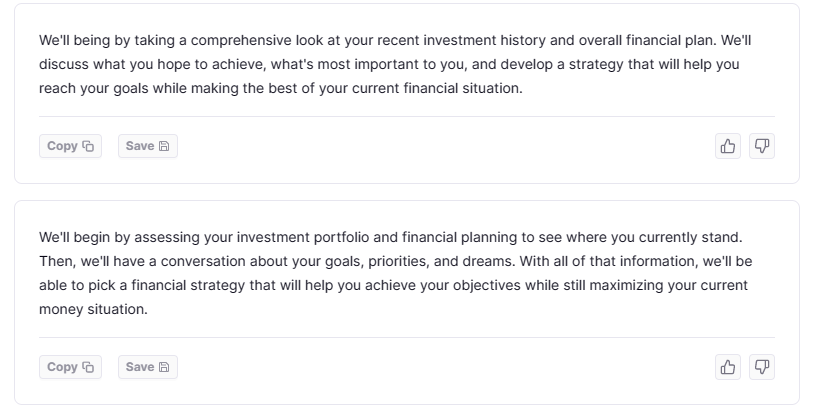Image resolution: width=816 pixels, height=411 pixels.
Task: Save the second response text
Action: point(147,367)
